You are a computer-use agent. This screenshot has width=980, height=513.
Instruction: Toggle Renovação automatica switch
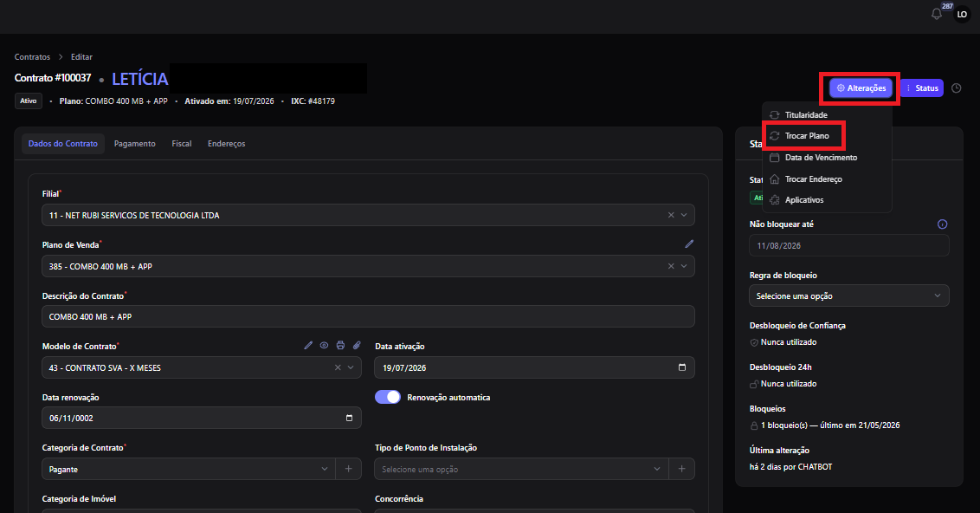click(x=388, y=397)
